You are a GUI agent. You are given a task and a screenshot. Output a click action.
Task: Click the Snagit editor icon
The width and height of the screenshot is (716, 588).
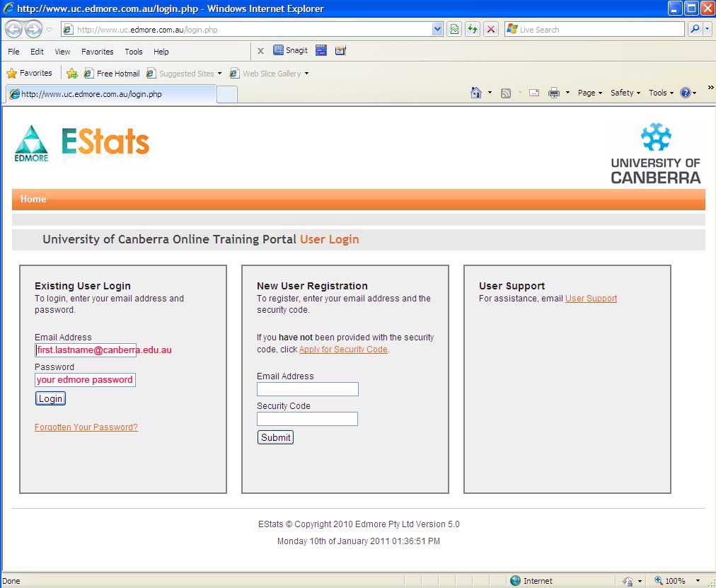pyautogui.click(x=340, y=50)
